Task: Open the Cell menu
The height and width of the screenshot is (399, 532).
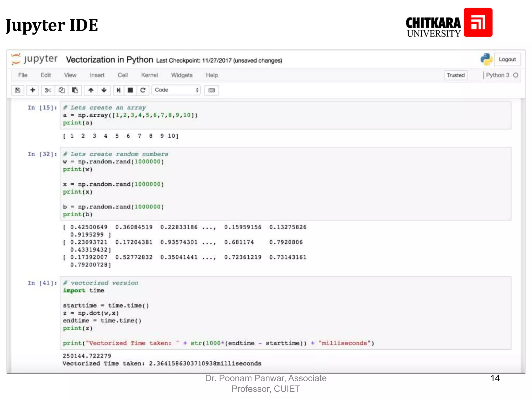Action: pos(123,75)
